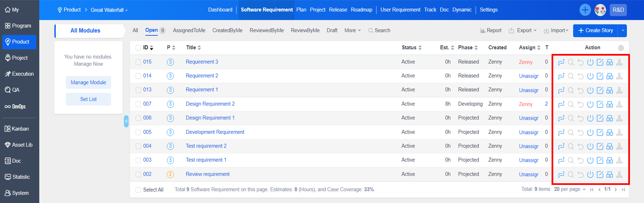Toggle the header row checkbox
This screenshot has height=203, width=644.
coord(138,48)
